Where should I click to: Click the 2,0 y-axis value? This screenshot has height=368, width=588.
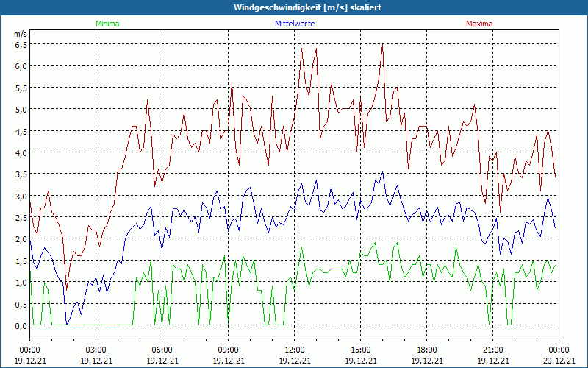coord(21,240)
